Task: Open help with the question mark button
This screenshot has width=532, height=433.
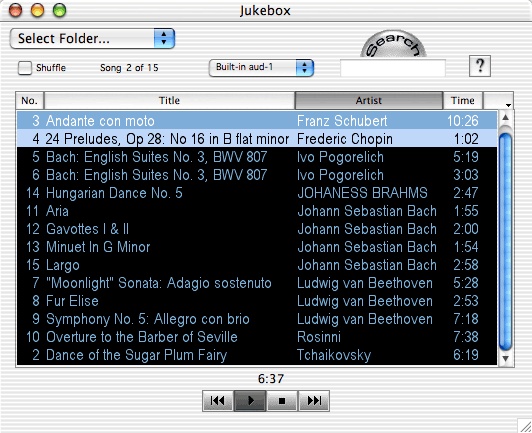Action: click(480, 65)
